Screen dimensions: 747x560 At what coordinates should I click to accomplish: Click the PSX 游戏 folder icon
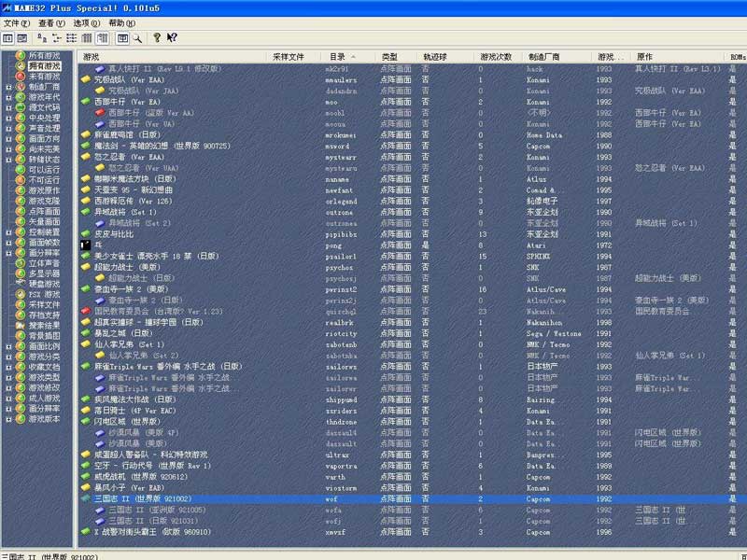coord(21,294)
